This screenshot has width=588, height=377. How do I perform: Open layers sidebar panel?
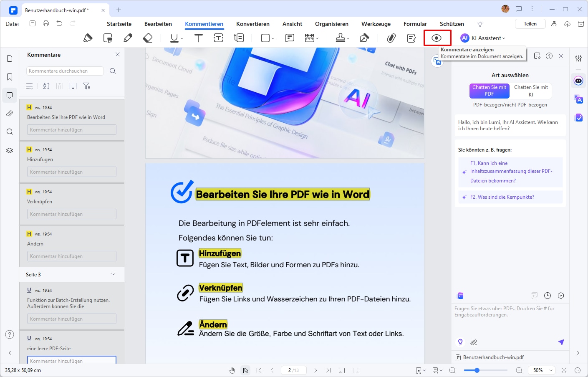click(x=10, y=150)
